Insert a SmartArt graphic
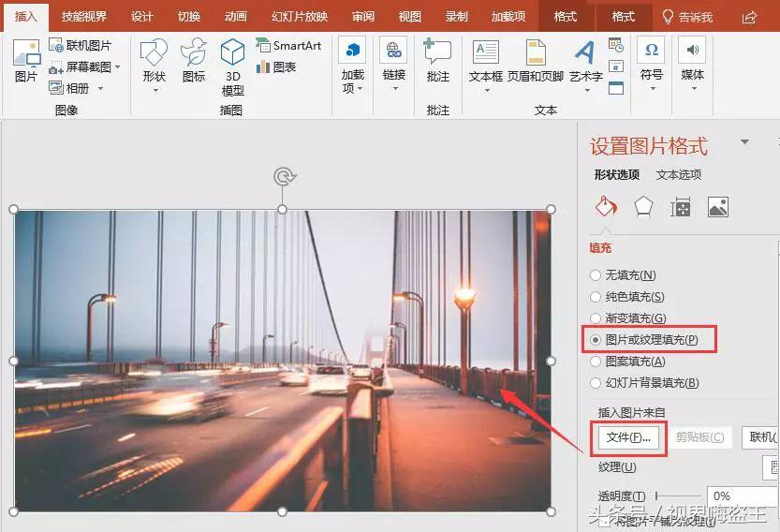The height and width of the screenshot is (532, 780). click(x=288, y=45)
